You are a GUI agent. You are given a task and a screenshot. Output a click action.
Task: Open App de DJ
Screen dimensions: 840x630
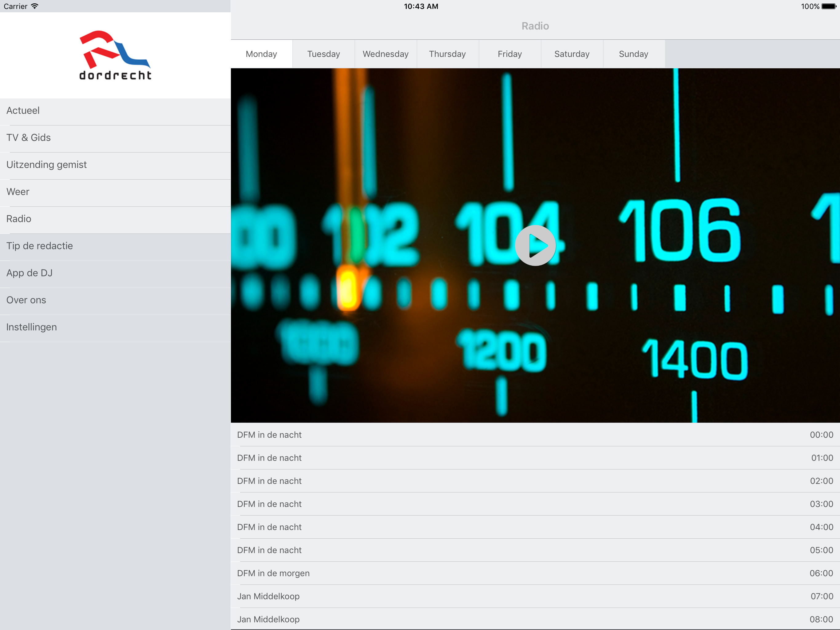click(115, 274)
